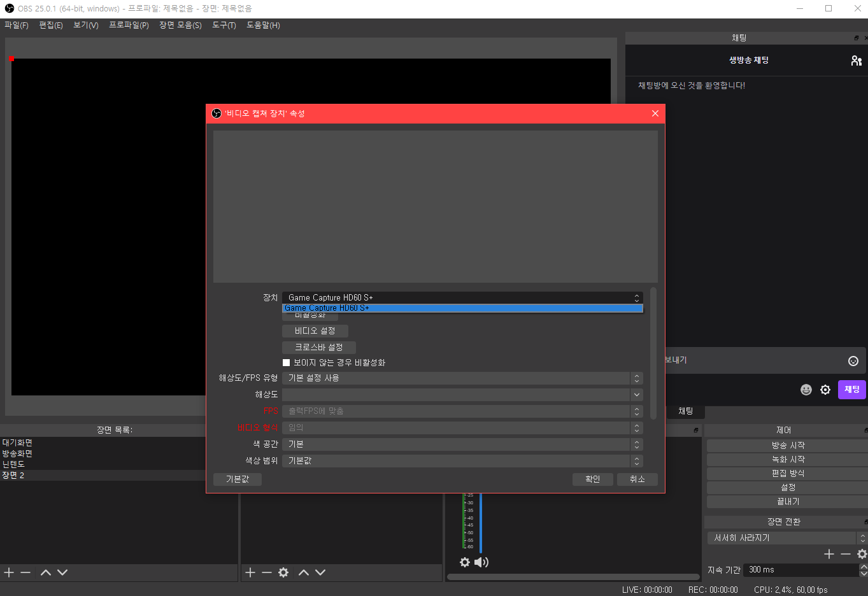Remove the selected source with the minus icon
The image size is (868, 596).
coord(267,572)
